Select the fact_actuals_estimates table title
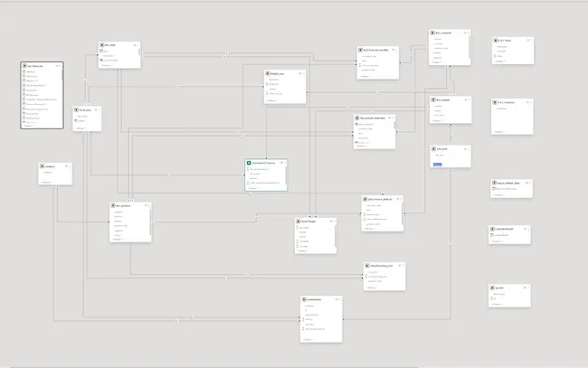Image resolution: width=588 pixels, height=368 pixels. tap(373, 118)
